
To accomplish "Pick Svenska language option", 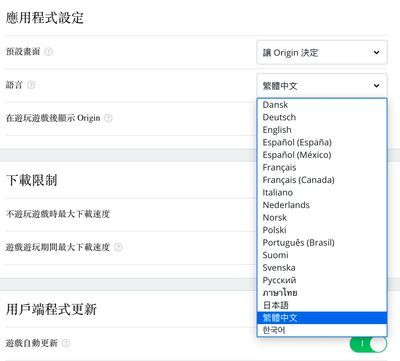I will click(322, 268).
